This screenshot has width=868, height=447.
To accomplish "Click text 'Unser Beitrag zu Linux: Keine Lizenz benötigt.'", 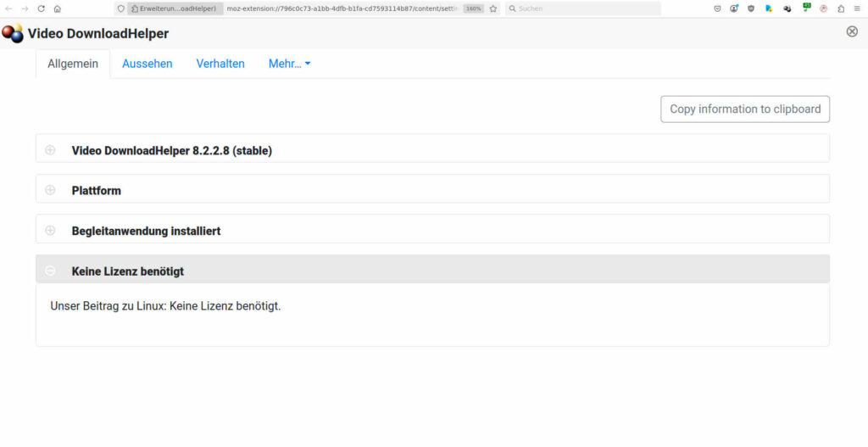I will (x=165, y=306).
